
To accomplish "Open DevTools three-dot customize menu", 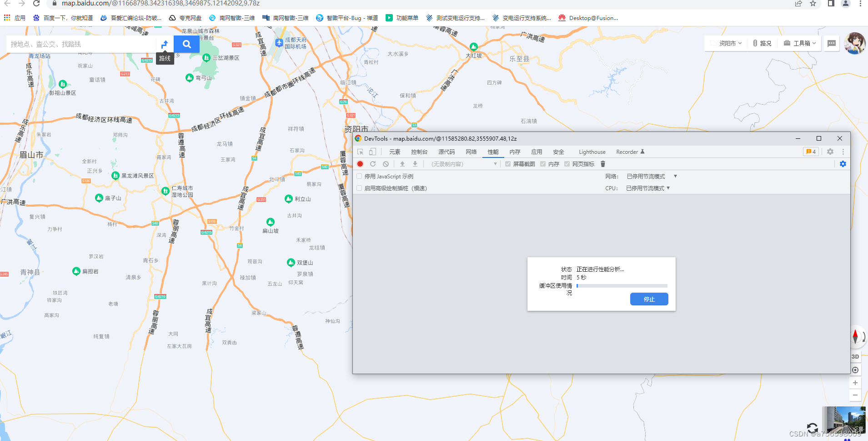I will 843,152.
